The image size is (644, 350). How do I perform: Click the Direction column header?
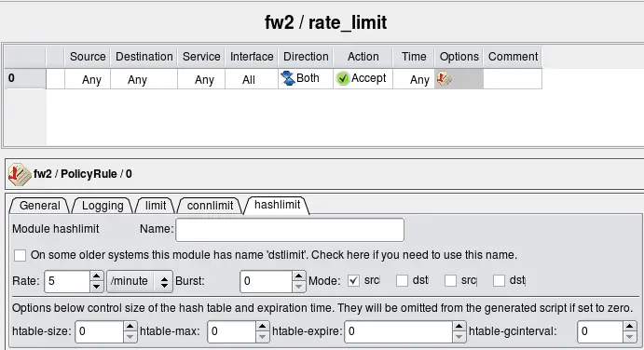[306, 57]
